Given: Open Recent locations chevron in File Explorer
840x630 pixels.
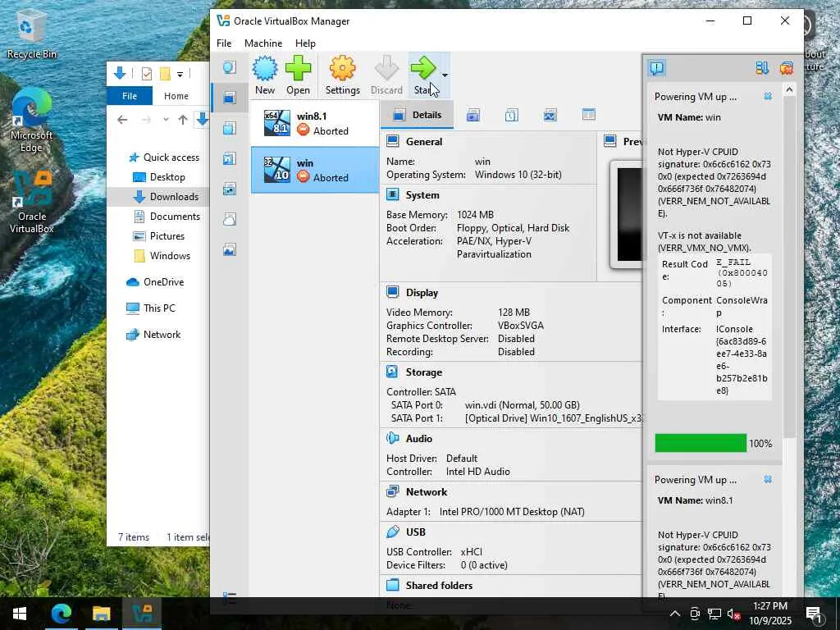Looking at the screenshot, I should pos(166,120).
